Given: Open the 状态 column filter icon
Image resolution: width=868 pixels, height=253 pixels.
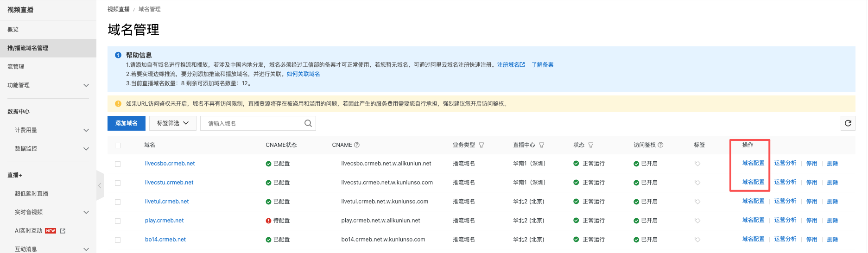Looking at the screenshot, I should pos(591,145).
